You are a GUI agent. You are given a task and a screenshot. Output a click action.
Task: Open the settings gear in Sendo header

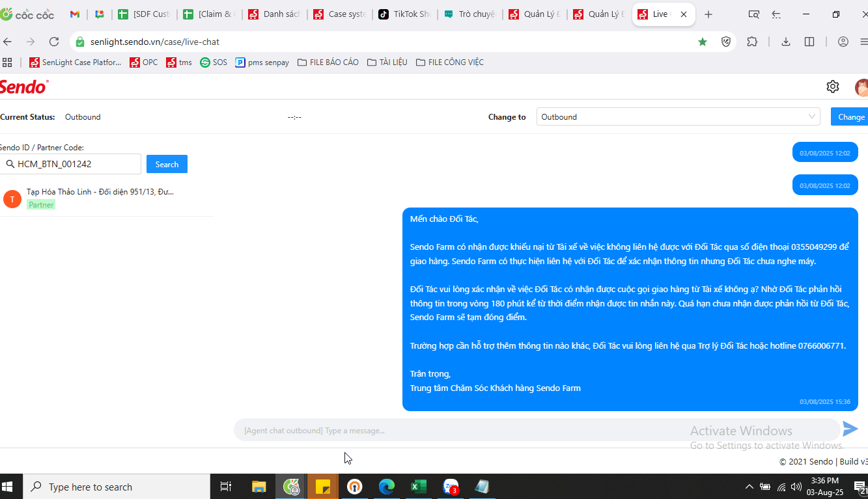click(833, 87)
